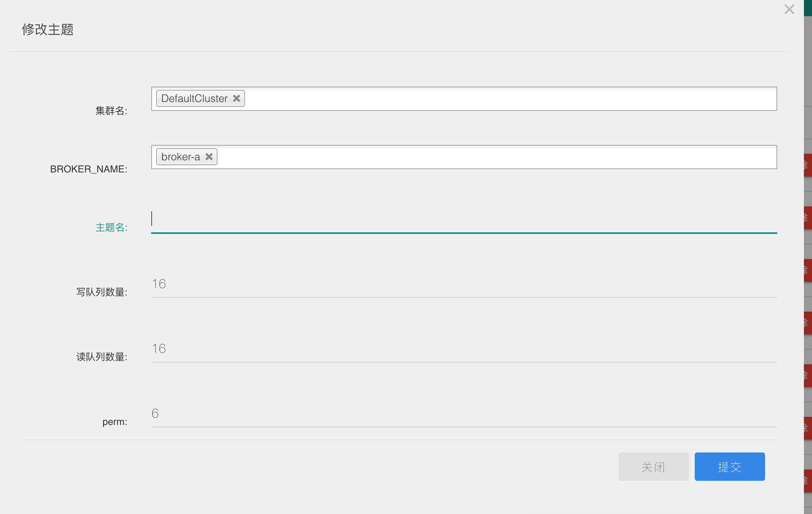Remove the broker-a tag
812x514 pixels.
point(209,157)
